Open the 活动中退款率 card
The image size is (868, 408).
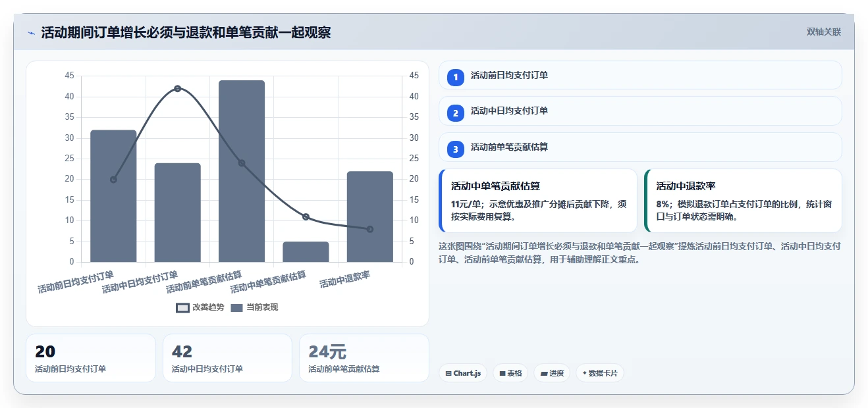pyautogui.click(x=743, y=201)
